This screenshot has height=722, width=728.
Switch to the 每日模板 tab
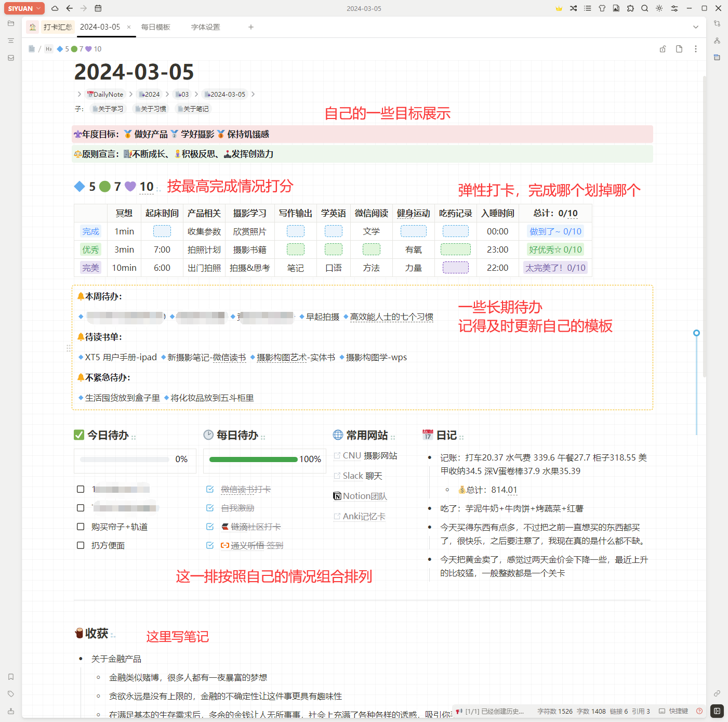[156, 27]
